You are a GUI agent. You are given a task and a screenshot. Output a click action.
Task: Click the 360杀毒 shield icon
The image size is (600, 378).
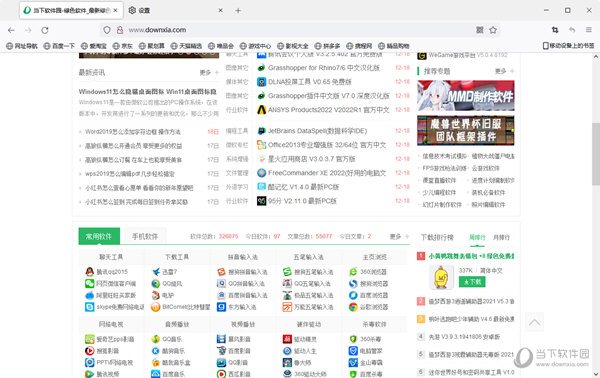353,339
